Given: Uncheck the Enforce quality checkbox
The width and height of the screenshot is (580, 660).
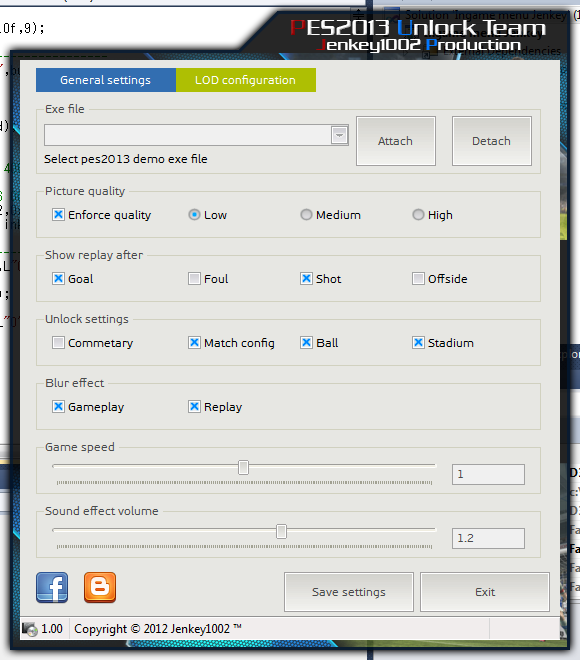Looking at the screenshot, I should [59, 215].
